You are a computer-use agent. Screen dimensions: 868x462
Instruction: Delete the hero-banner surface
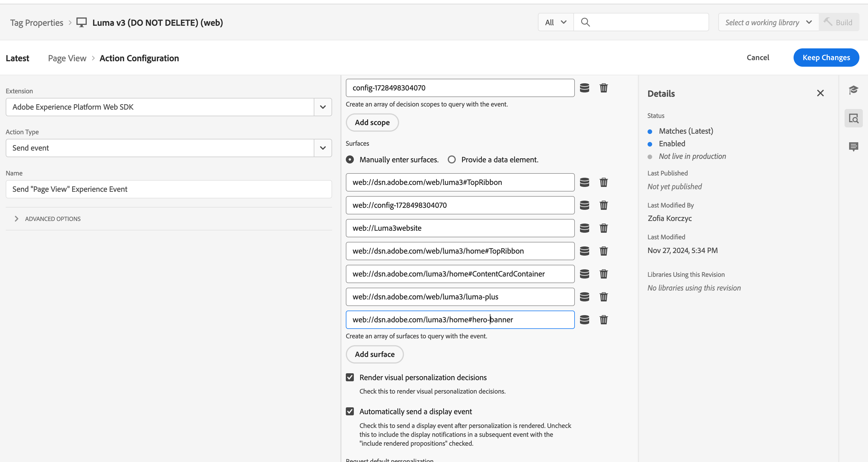[x=603, y=320]
